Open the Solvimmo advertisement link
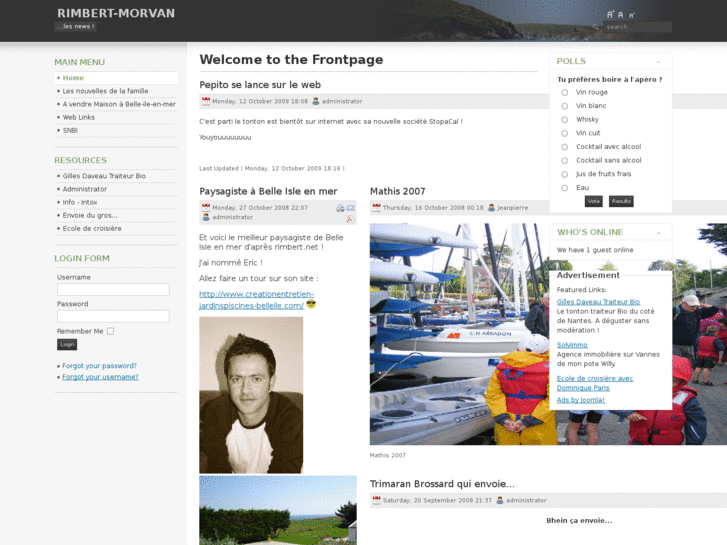Screen dimensions: 727x545 (x=572, y=345)
